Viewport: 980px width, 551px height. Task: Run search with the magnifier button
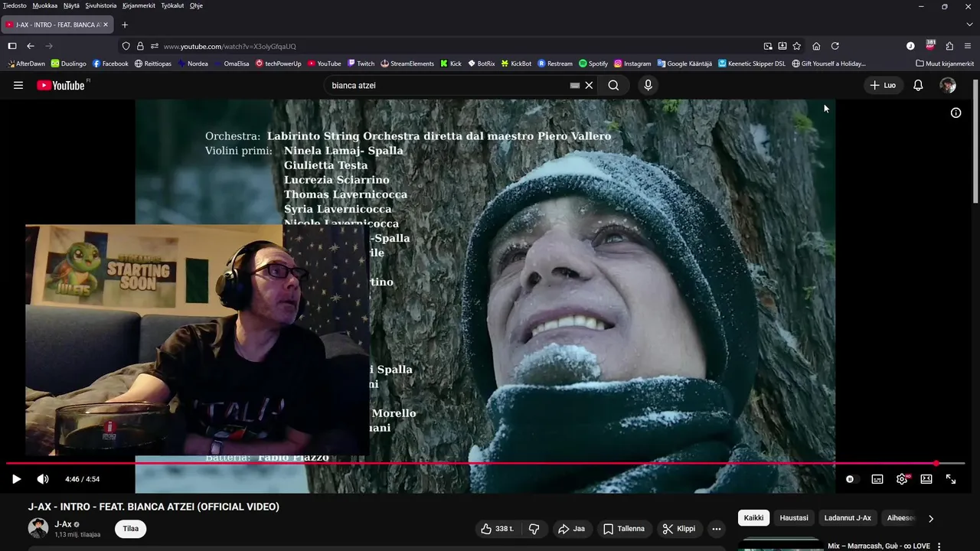point(613,85)
